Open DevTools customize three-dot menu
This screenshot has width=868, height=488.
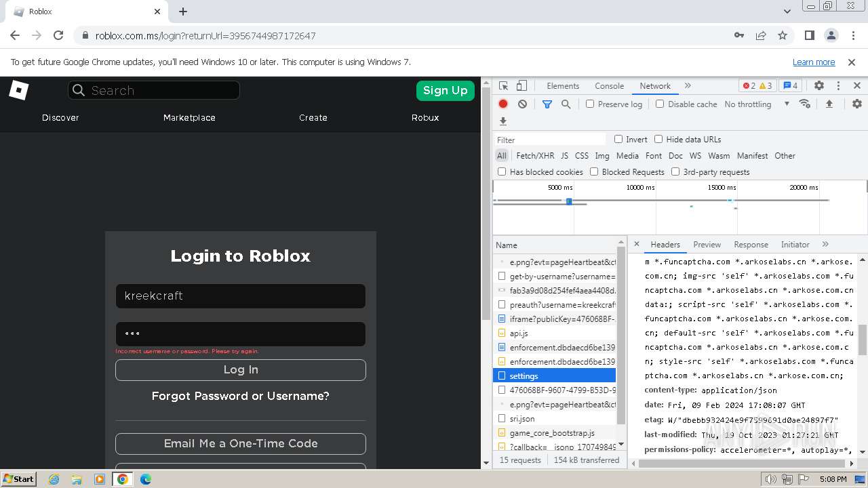[x=838, y=86]
